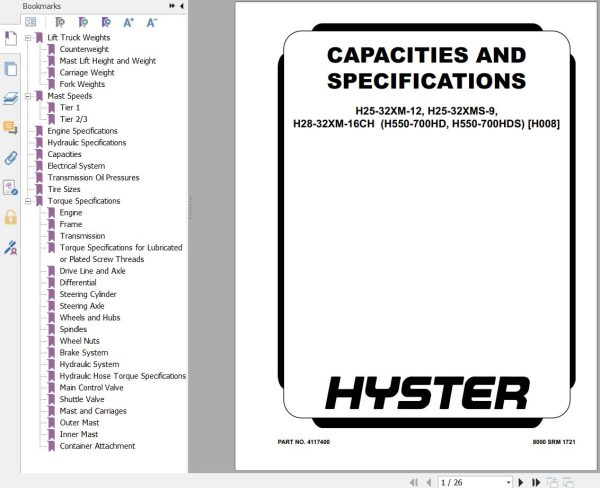Decrease bookmark text size
This screenshot has height=488, width=600.
(x=152, y=22)
